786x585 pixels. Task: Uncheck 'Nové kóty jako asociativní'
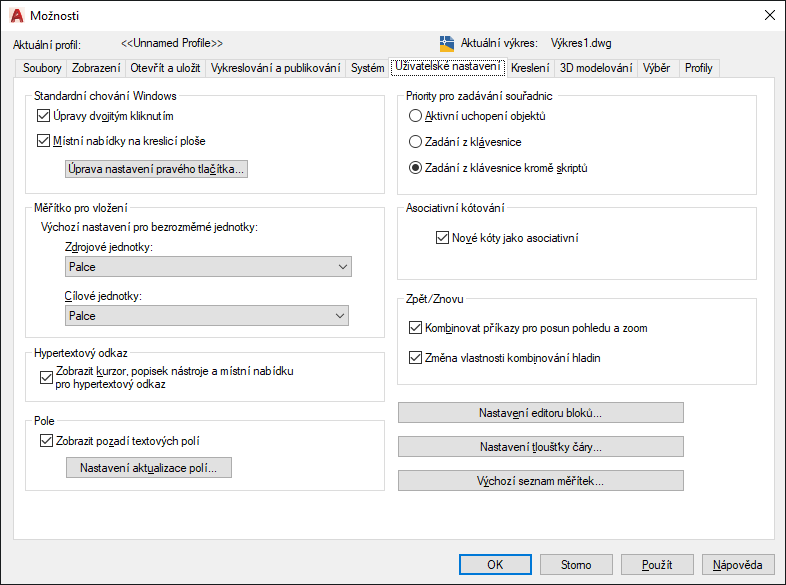click(443, 238)
